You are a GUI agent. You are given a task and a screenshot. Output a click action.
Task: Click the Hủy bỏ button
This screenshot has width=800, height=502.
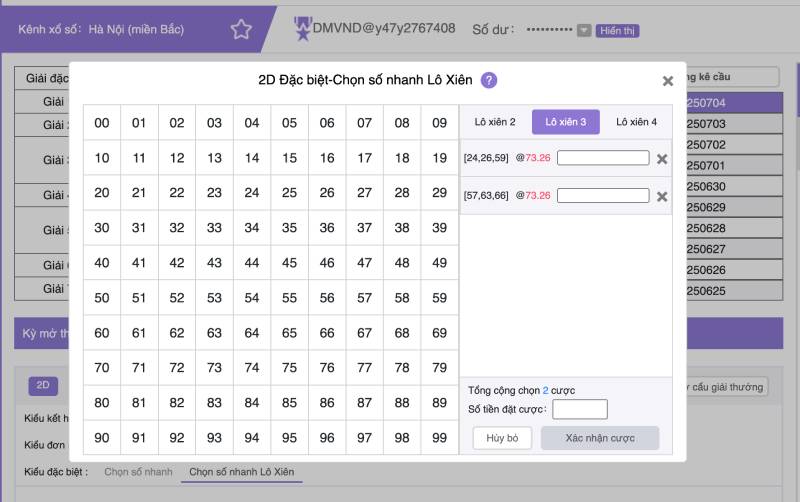coord(502,438)
